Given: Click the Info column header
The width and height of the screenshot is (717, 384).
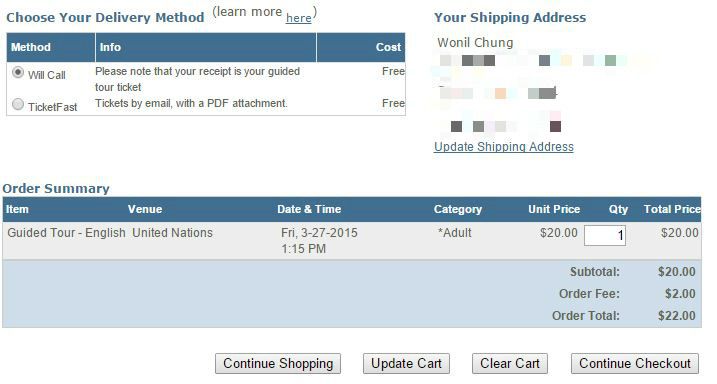Looking at the screenshot, I should pos(110,47).
